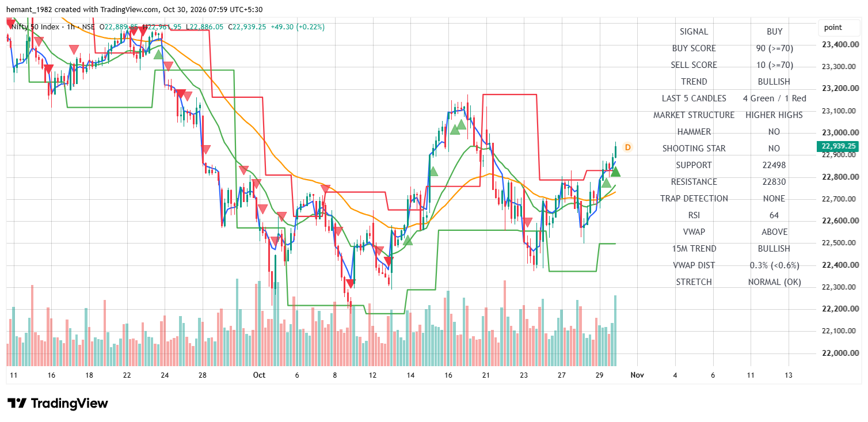Select the current price tag 22,939.25

click(839, 146)
